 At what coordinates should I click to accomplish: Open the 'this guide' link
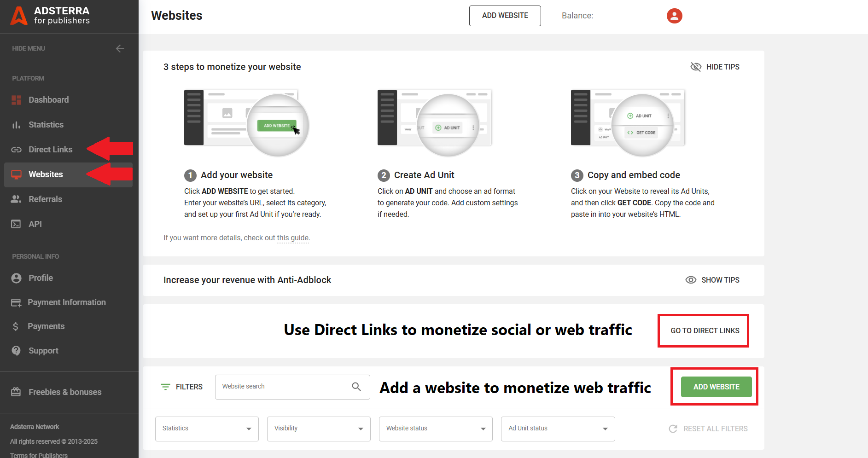point(292,238)
